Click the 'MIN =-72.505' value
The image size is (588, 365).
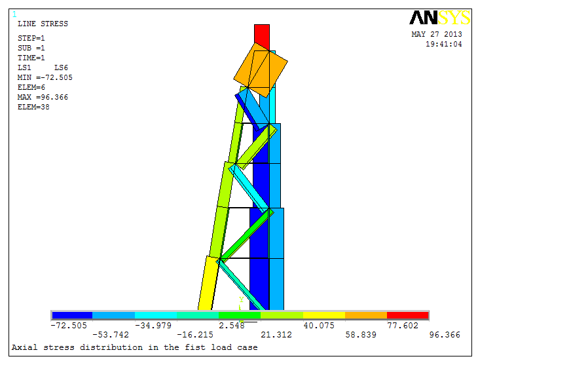[x=45, y=77]
